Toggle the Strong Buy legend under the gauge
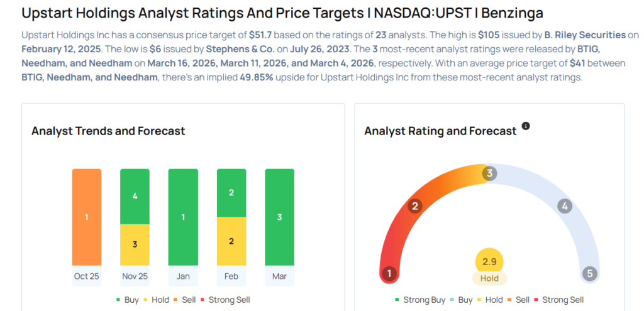644x311 pixels. (x=421, y=300)
